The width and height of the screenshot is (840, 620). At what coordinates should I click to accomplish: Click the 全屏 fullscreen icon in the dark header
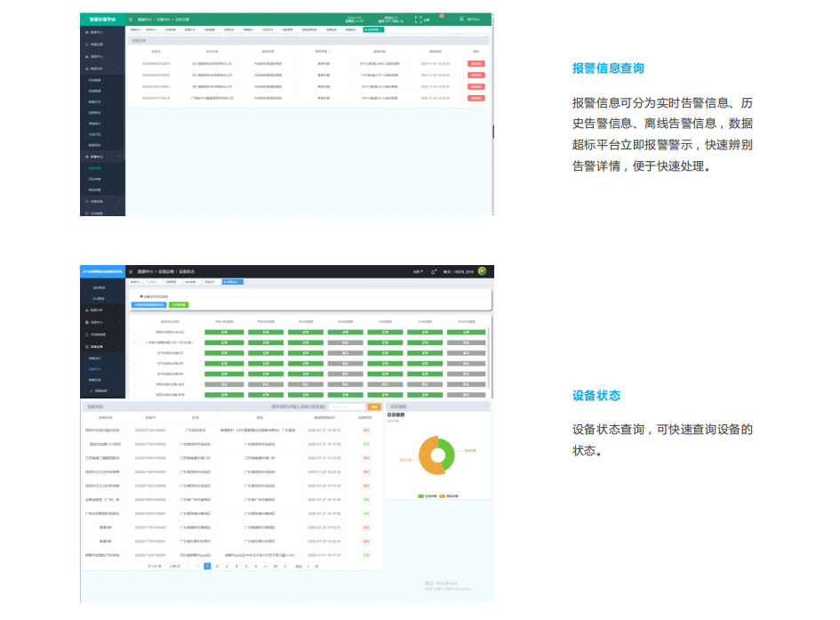click(x=418, y=271)
